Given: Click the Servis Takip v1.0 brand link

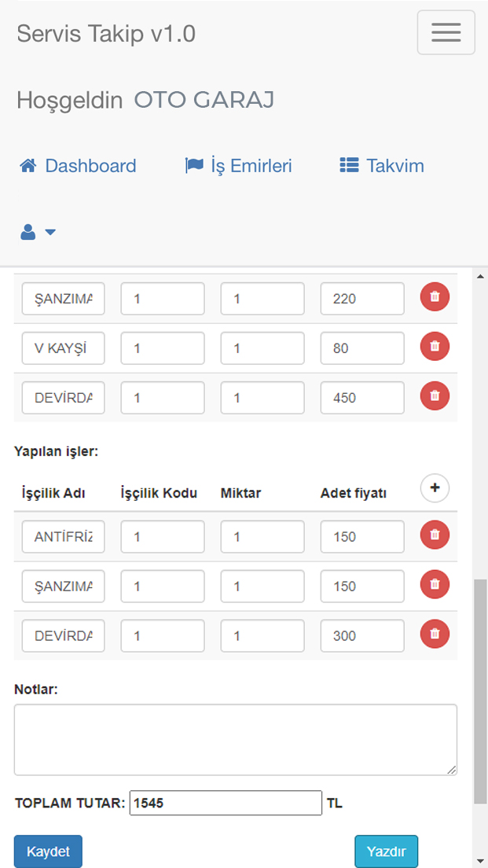Looking at the screenshot, I should [x=106, y=34].
